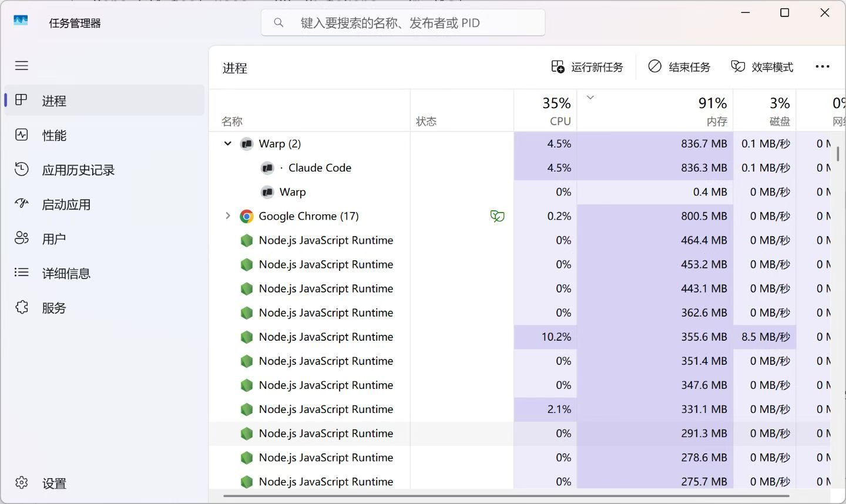This screenshot has height=504, width=846.
Task: Collapse the Warp (2) process group
Action: pyautogui.click(x=228, y=143)
